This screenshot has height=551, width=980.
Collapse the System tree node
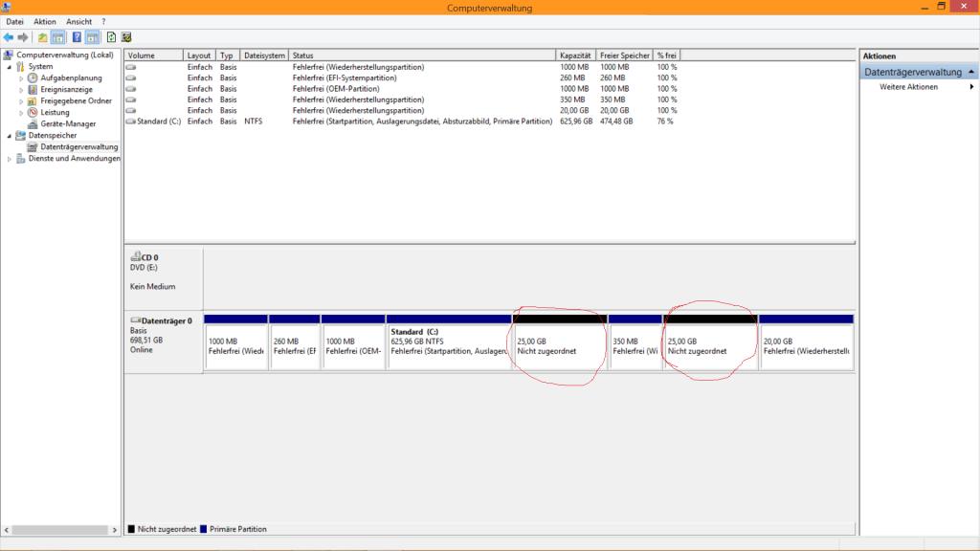10,67
